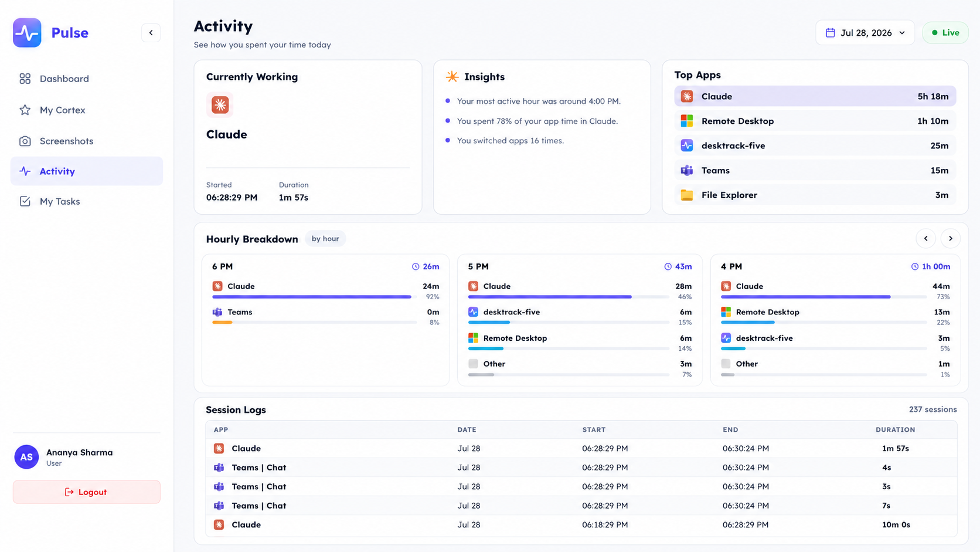The image size is (980, 552).
Task: Click the Other icon in 5 PM card
Action: 473,364
